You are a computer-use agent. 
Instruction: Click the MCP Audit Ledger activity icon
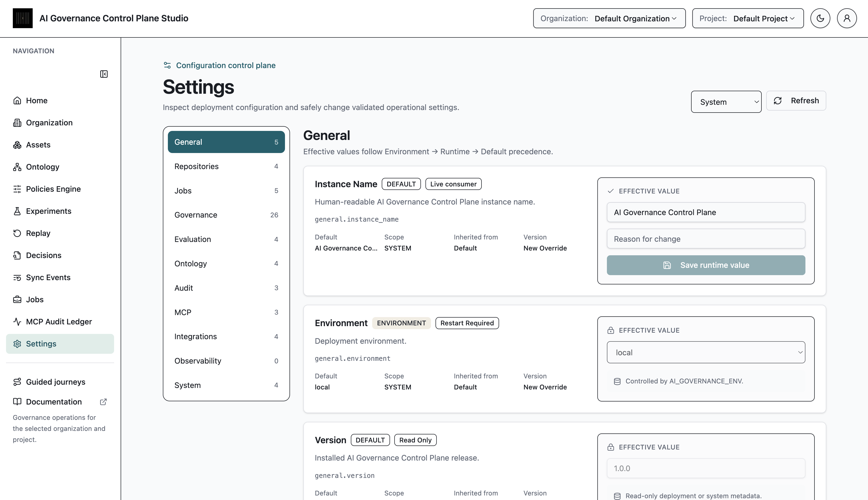(17, 322)
